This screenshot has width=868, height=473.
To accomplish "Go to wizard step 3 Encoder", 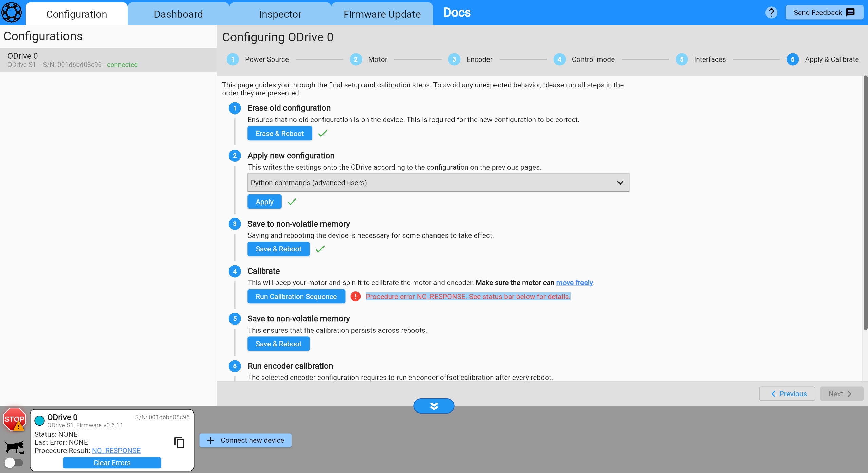I will coord(470,59).
